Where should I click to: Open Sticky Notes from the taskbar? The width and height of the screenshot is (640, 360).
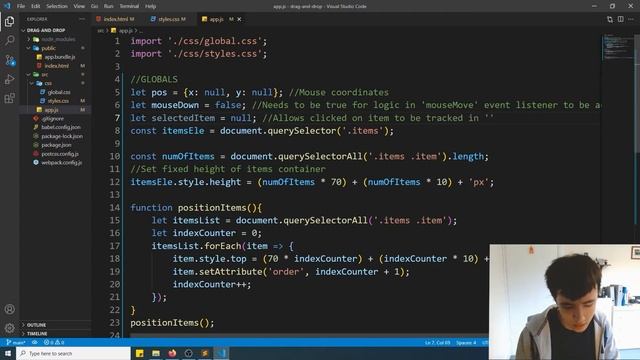[x=140, y=353]
